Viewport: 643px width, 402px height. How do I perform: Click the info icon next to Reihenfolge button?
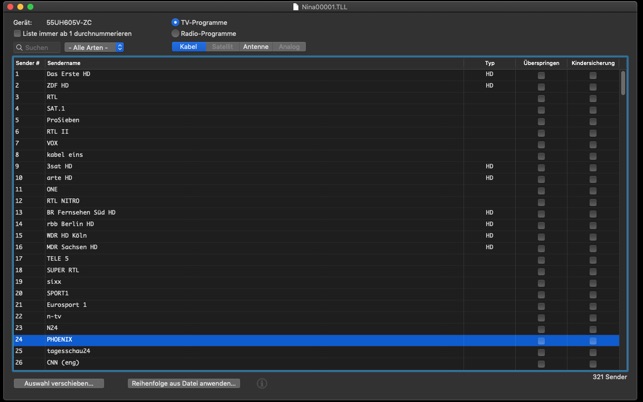point(262,384)
